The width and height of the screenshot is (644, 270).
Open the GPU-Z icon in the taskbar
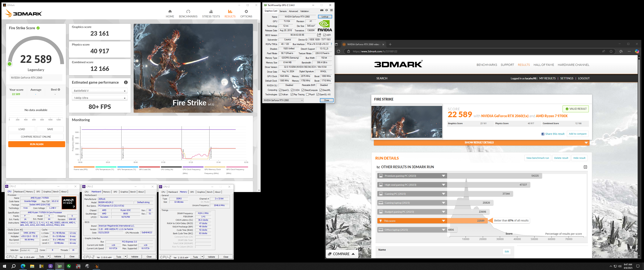(x=60, y=266)
